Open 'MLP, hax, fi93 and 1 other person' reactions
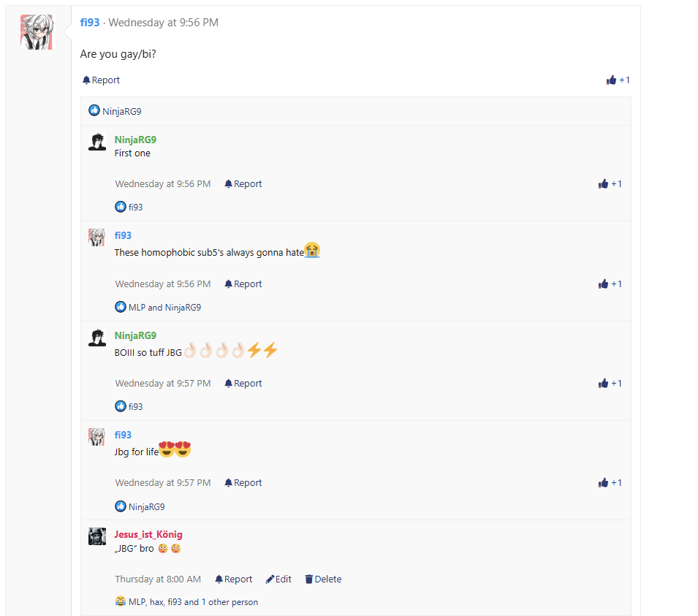The width and height of the screenshot is (698, 616). 193,602
